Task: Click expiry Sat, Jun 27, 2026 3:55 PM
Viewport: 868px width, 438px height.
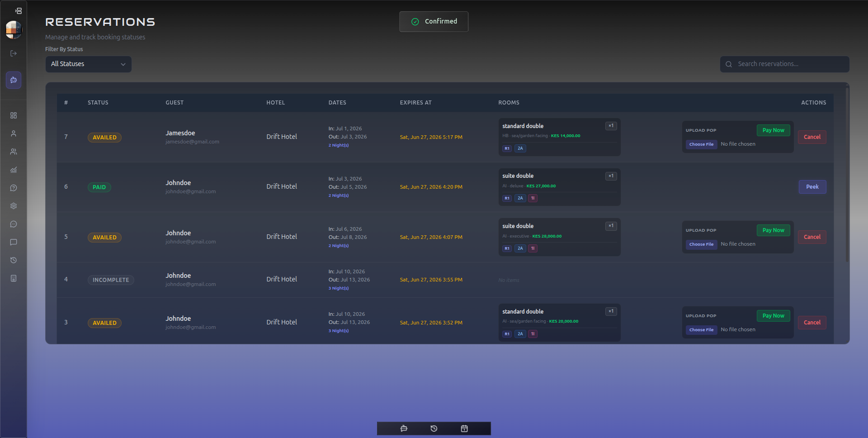Action: (x=431, y=280)
